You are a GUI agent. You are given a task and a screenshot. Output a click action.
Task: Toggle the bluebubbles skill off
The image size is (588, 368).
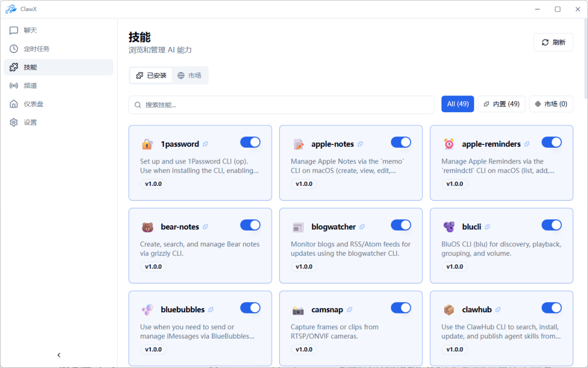point(250,308)
